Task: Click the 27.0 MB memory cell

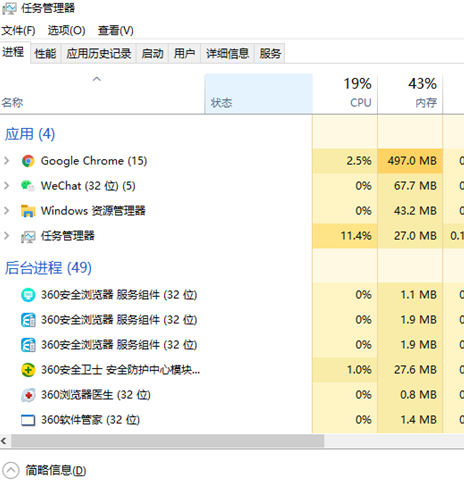Action: click(x=410, y=236)
